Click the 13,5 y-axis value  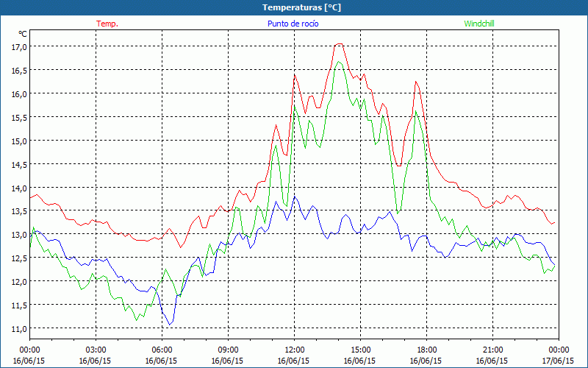tap(21, 211)
